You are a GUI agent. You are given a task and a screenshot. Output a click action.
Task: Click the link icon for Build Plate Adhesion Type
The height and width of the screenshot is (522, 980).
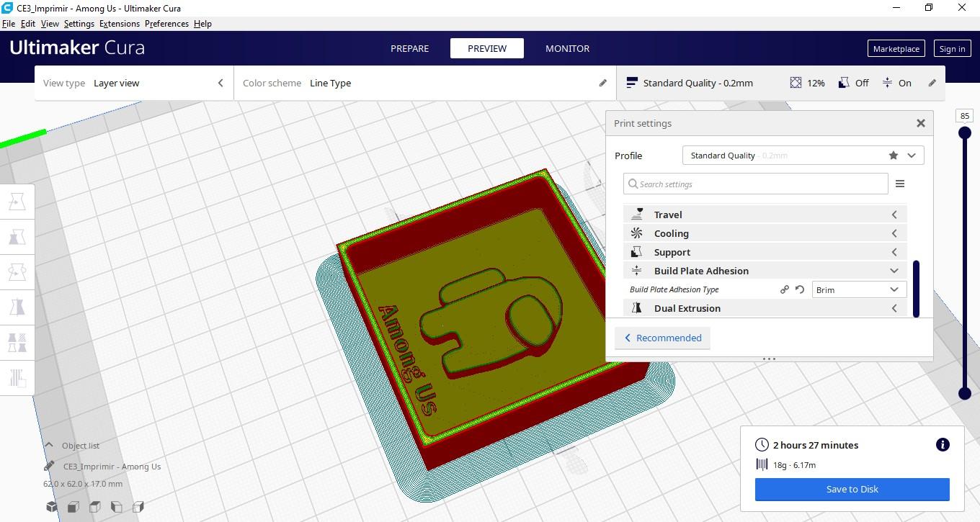click(785, 289)
